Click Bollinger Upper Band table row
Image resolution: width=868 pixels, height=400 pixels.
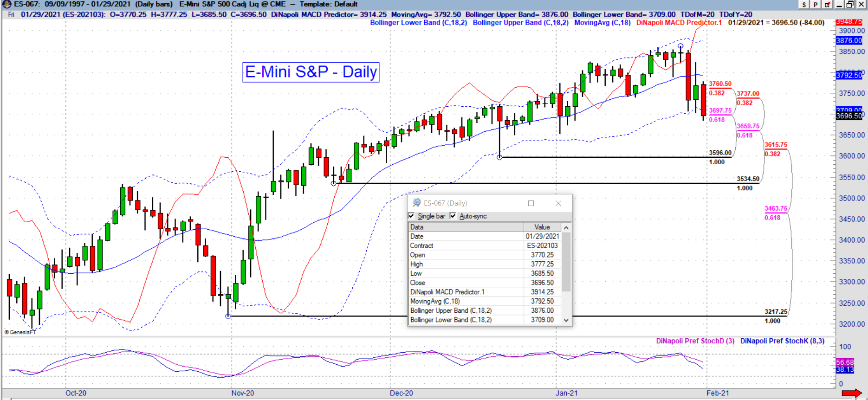click(x=485, y=310)
